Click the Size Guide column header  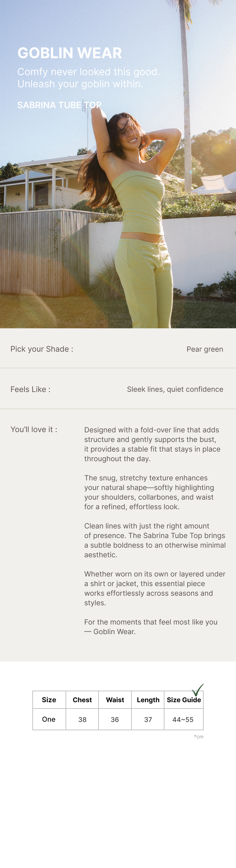pos(184,700)
